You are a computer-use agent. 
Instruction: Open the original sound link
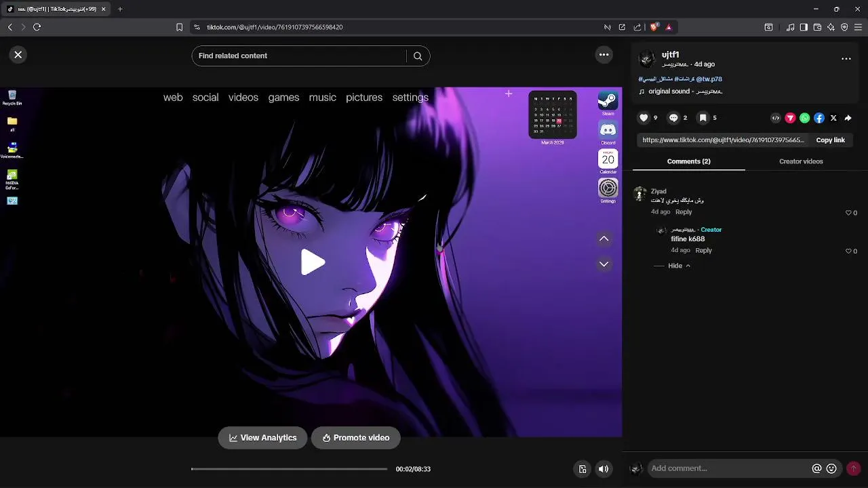coord(682,91)
